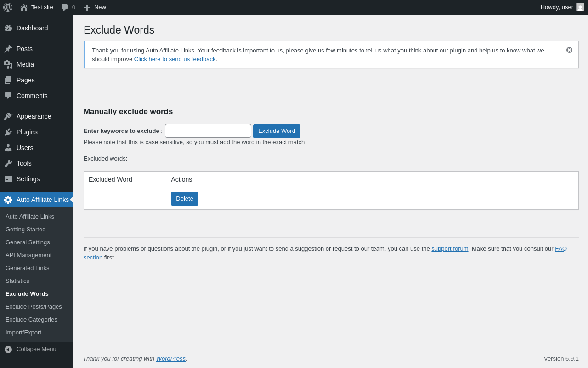Viewport: 588px width, 368px height.
Task: Click the Appearance paintbrush icon
Action: click(8, 116)
